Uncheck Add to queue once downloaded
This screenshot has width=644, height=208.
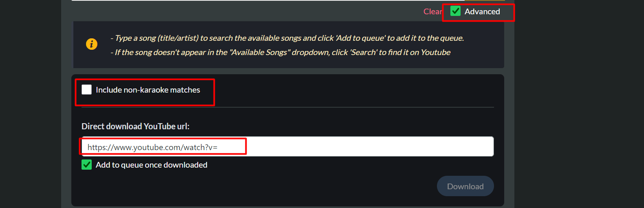(87, 165)
